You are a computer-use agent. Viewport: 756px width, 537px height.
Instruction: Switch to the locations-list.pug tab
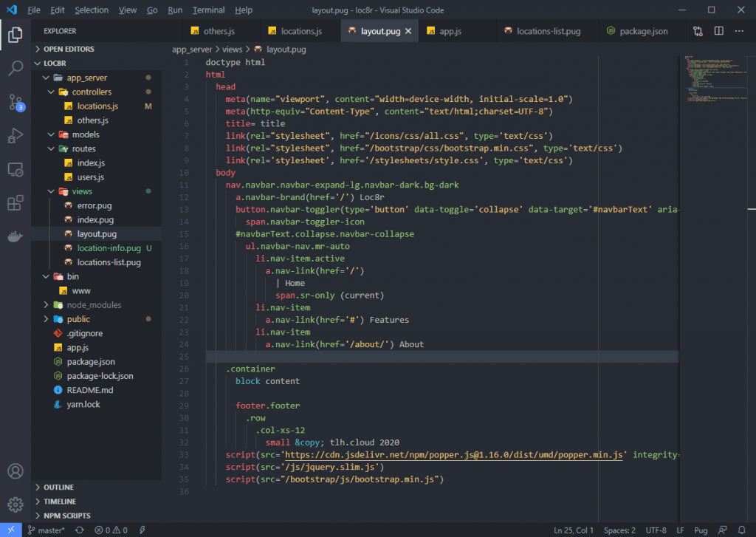549,31
